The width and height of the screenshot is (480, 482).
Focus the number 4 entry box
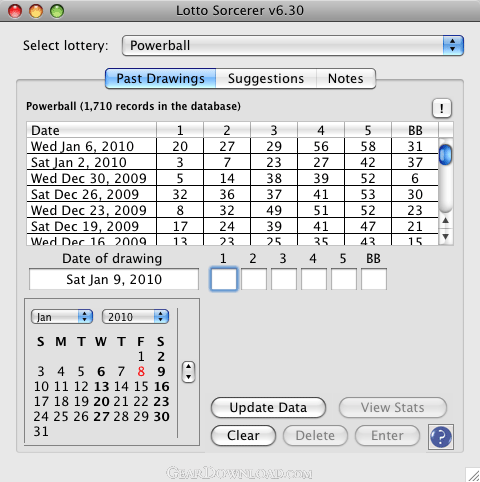tap(314, 279)
